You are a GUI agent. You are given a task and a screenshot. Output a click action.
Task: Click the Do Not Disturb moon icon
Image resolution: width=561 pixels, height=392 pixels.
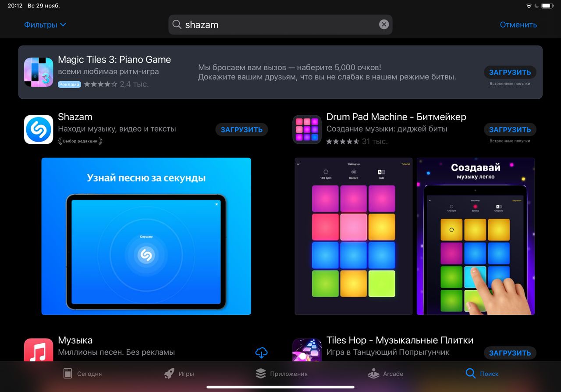point(537,6)
